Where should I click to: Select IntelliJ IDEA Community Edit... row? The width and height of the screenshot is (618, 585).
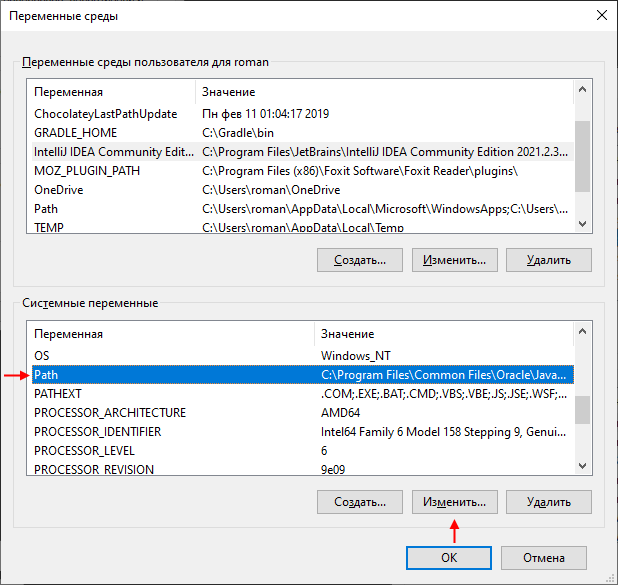303,152
